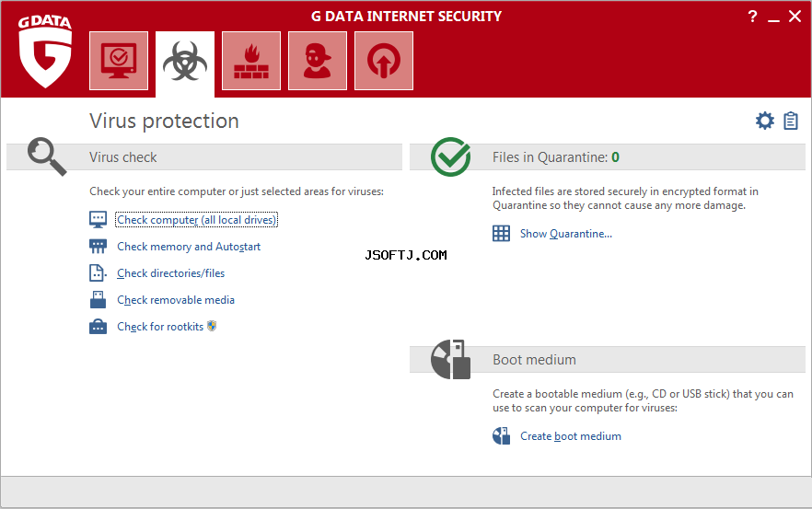Click the USB stick icon beside removable media

(98, 300)
